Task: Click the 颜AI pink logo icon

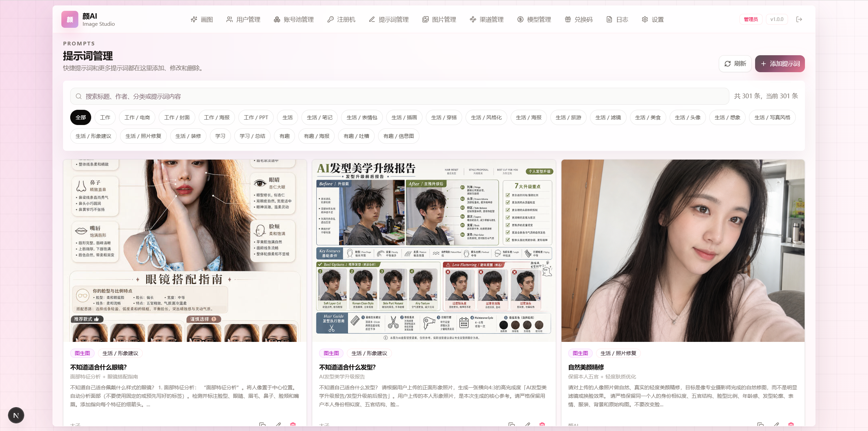Action: click(x=70, y=19)
